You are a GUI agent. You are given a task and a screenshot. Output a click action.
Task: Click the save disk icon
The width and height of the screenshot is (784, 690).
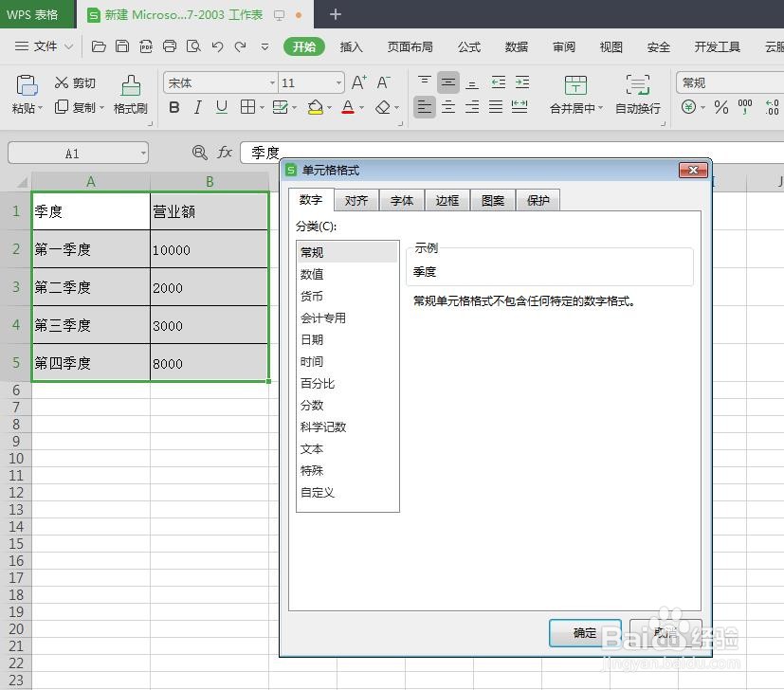(x=122, y=46)
